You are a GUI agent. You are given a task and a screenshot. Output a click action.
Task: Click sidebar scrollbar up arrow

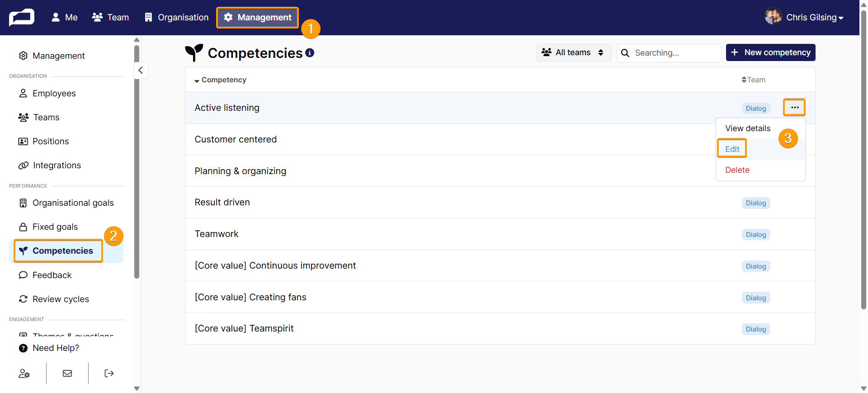click(137, 40)
